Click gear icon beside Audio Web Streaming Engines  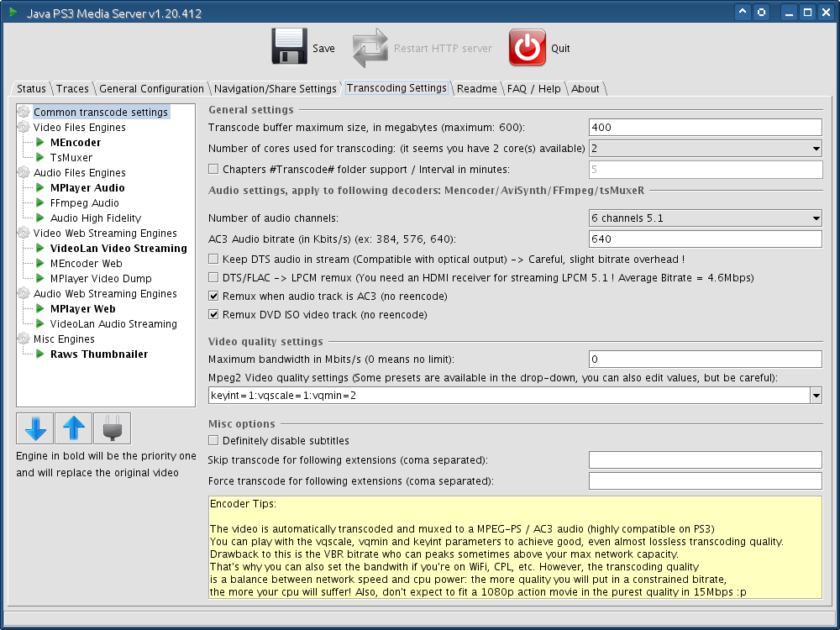[24, 293]
